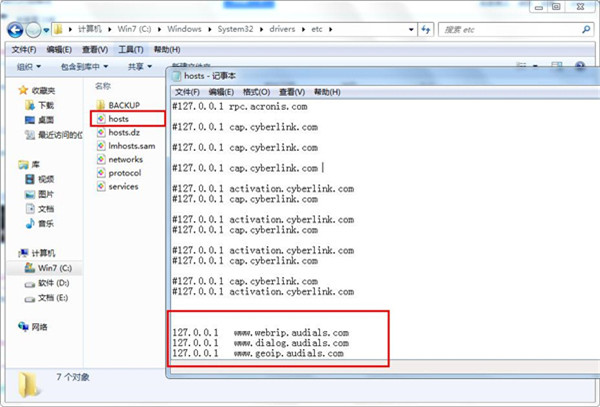Open the recent locations dropdown beside navigation arrows
Viewport: 600px width, 407px height.
46,30
